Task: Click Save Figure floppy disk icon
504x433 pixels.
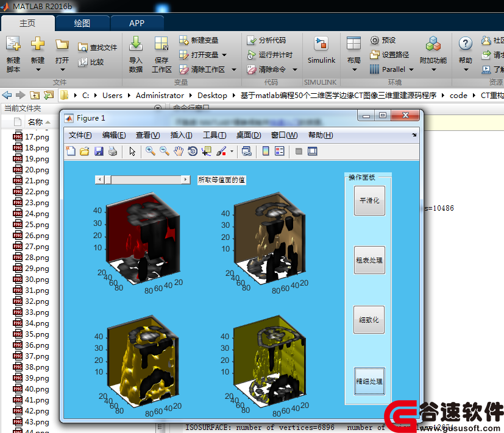Action: pos(99,151)
